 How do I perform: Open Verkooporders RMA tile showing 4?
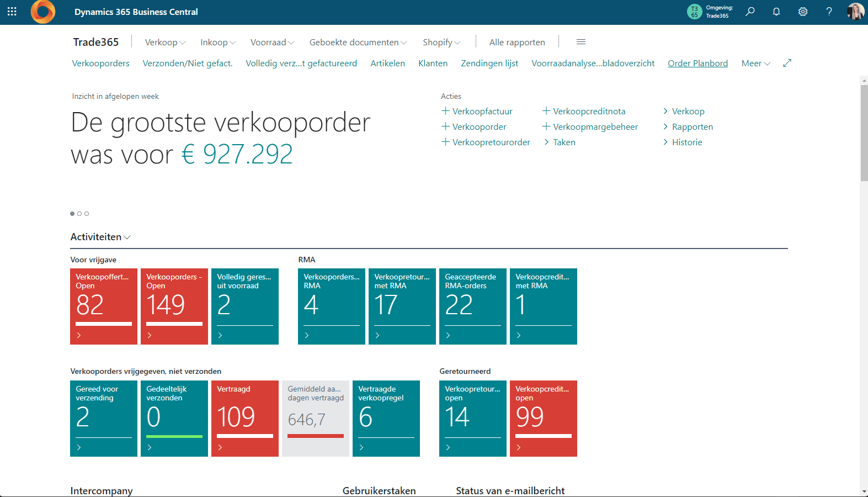coord(332,306)
